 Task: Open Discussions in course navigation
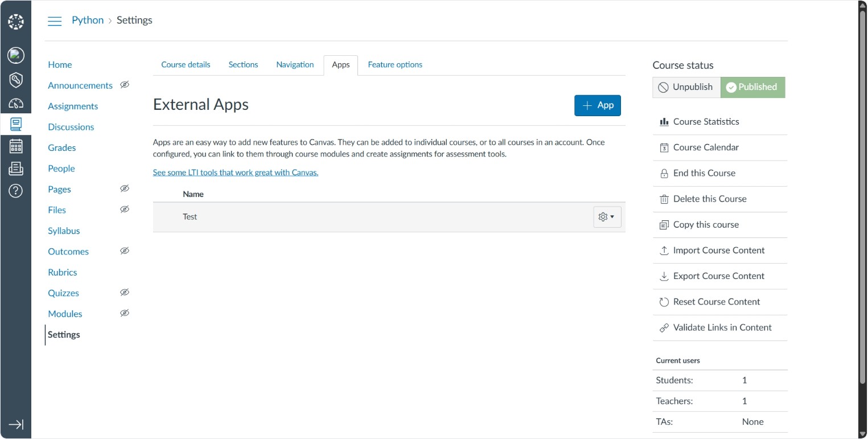(71, 127)
